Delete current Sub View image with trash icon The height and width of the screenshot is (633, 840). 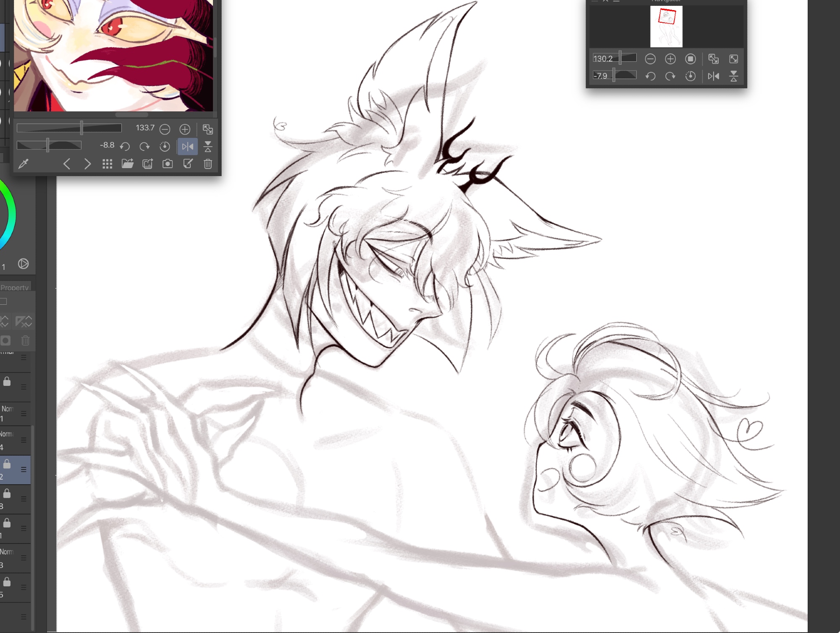(208, 164)
